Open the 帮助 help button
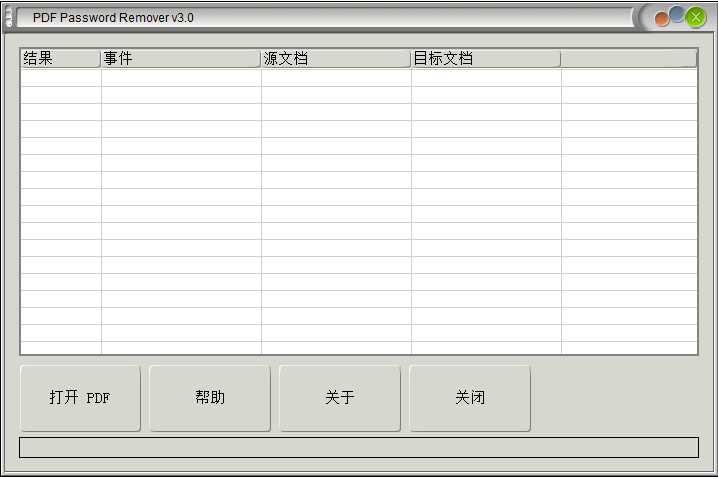Viewport: 718px width, 477px height. [210, 398]
